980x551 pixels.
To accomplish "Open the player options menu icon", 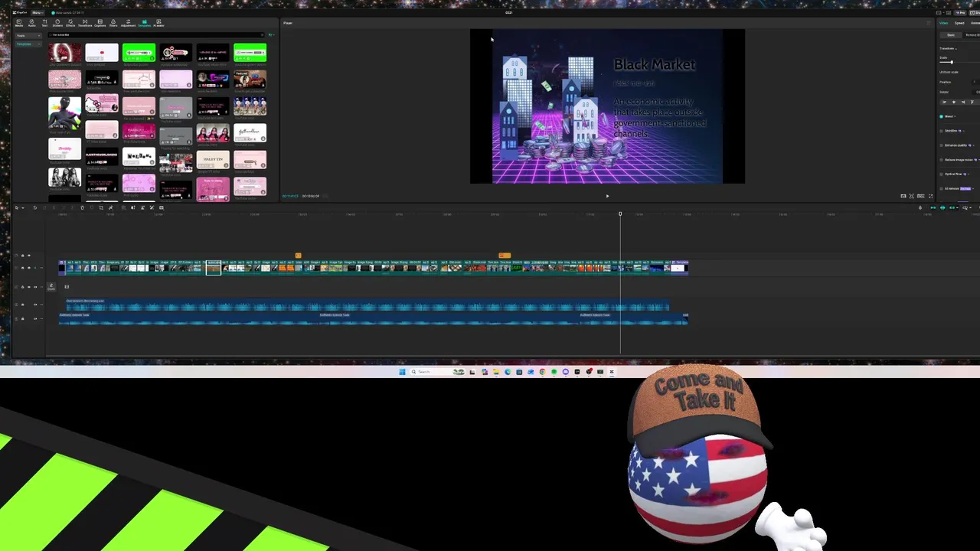I will point(928,23).
